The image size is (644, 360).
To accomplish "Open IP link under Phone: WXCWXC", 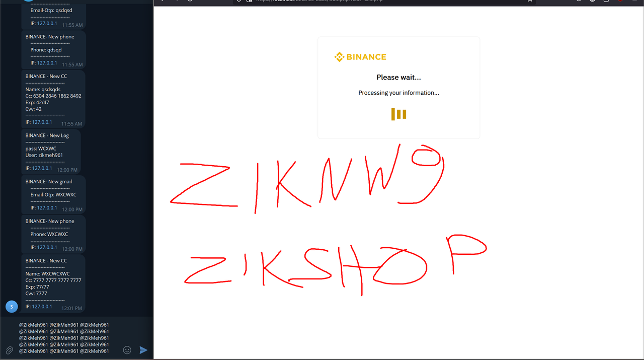I will click(x=47, y=247).
